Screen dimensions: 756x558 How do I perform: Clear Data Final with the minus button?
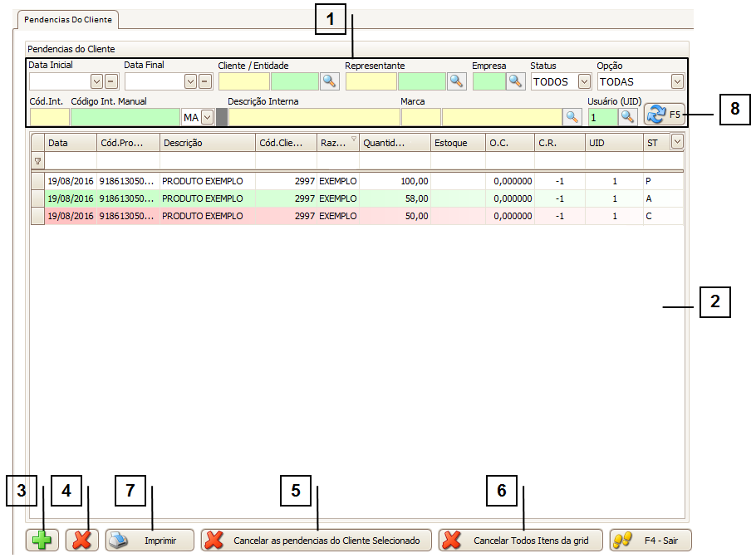point(205,81)
